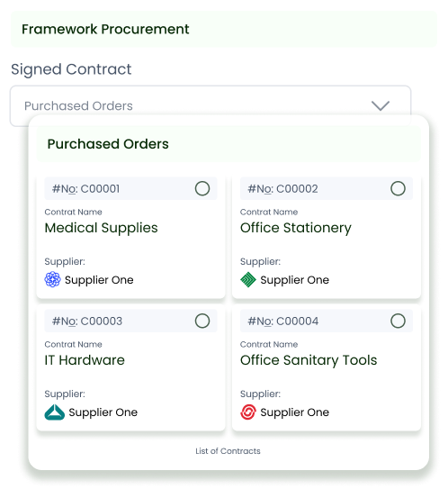This screenshot has width=448, height=489.
Task: Click the #No: C00004 label
Action: click(282, 321)
